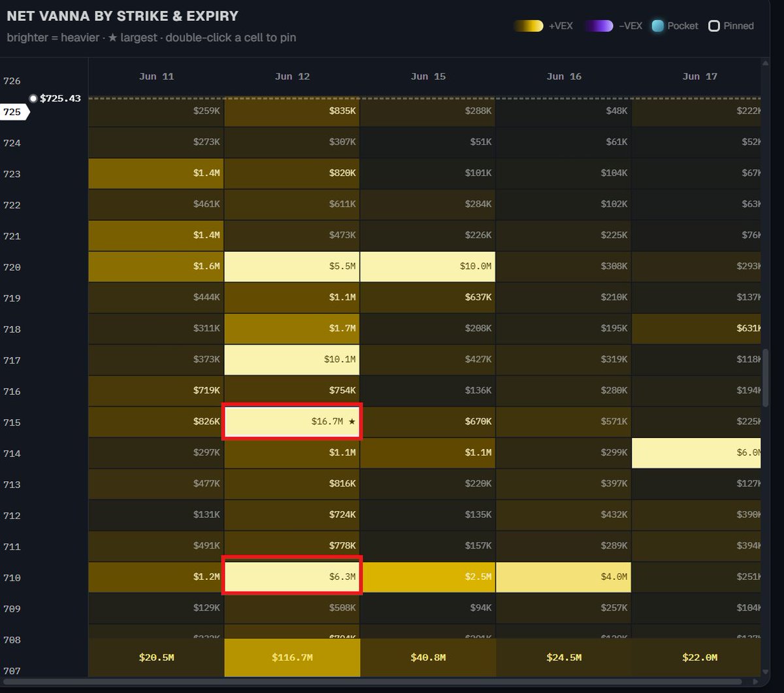Image resolution: width=784 pixels, height=693 pixels.
Task: Click the $637K cell at strike 719
Action: pos(428,297)
